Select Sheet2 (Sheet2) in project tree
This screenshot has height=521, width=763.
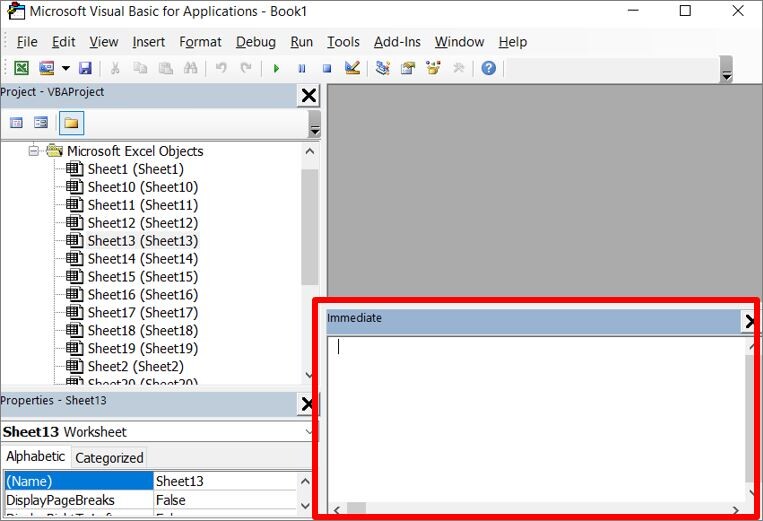pyautogui.click(x=136, y=367)
